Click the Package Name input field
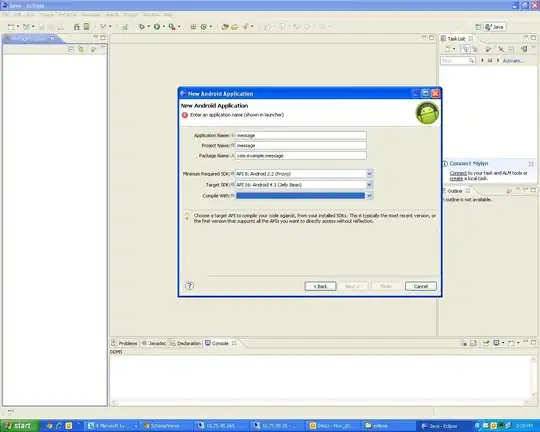Screen dimensions: 540x432 (301, 156)
